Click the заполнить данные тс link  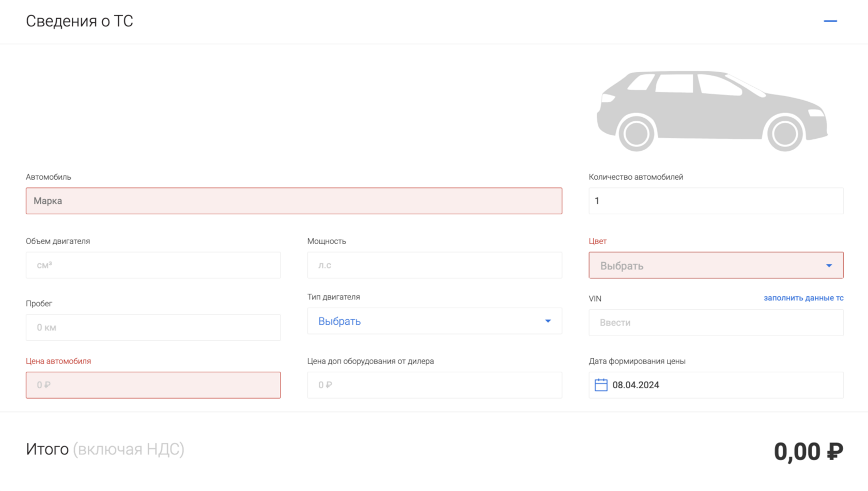[803, 298]
